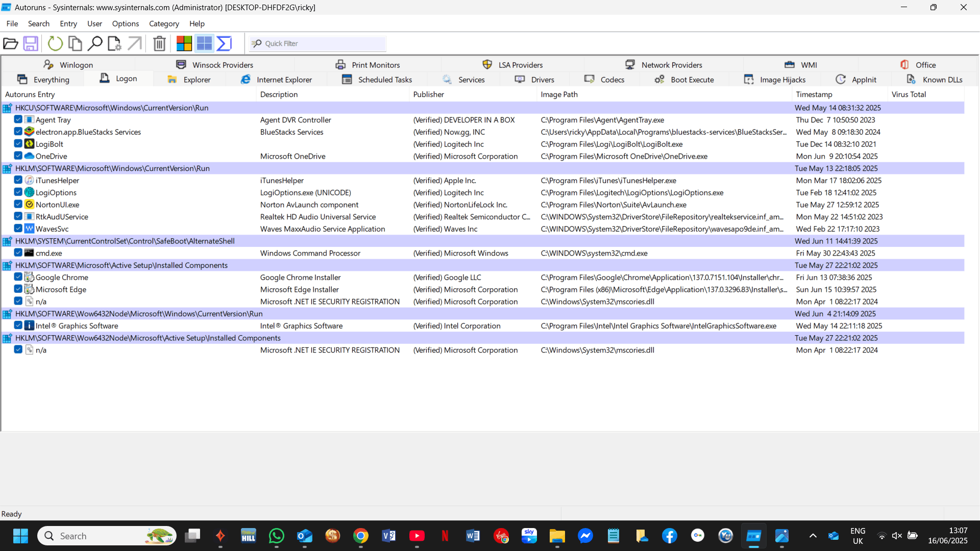Screen dimensions: 980x551
Task: Click the Save toolbar icon
Action: pos(30,43)
